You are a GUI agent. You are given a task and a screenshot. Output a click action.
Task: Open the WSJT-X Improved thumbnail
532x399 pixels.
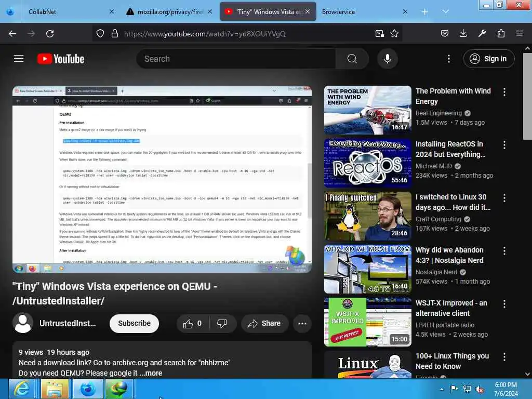pyautogui.click(x=368, y=322)
